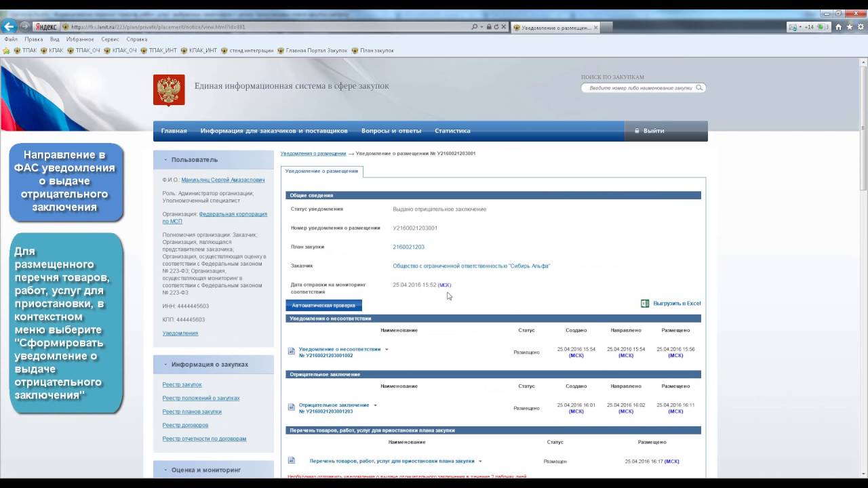Click the Автоматическая проверка button
Viewport: 868px width, 488px height.
[323, 306]
